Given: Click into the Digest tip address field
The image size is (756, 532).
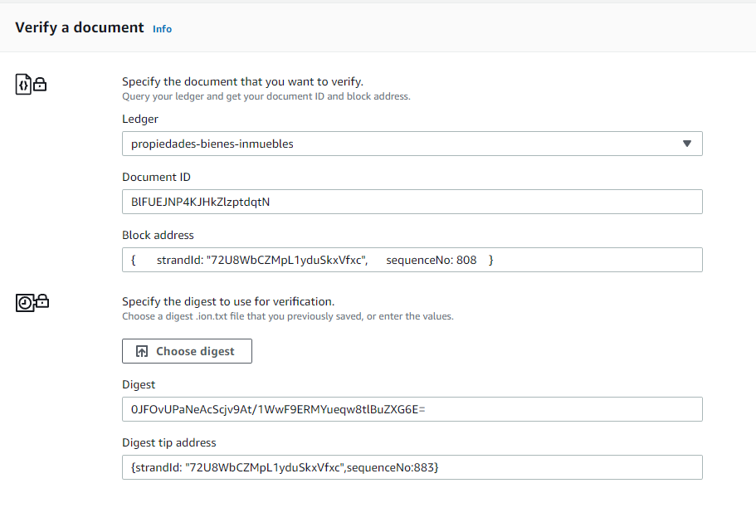Looking at the screenshot, I should point(412,467).
